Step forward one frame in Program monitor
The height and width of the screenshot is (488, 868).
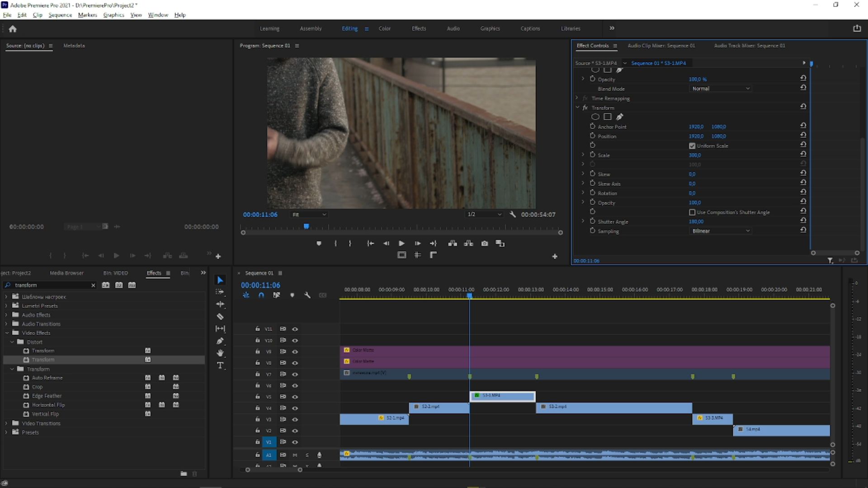pyautogui.click(x=418, y=244)
